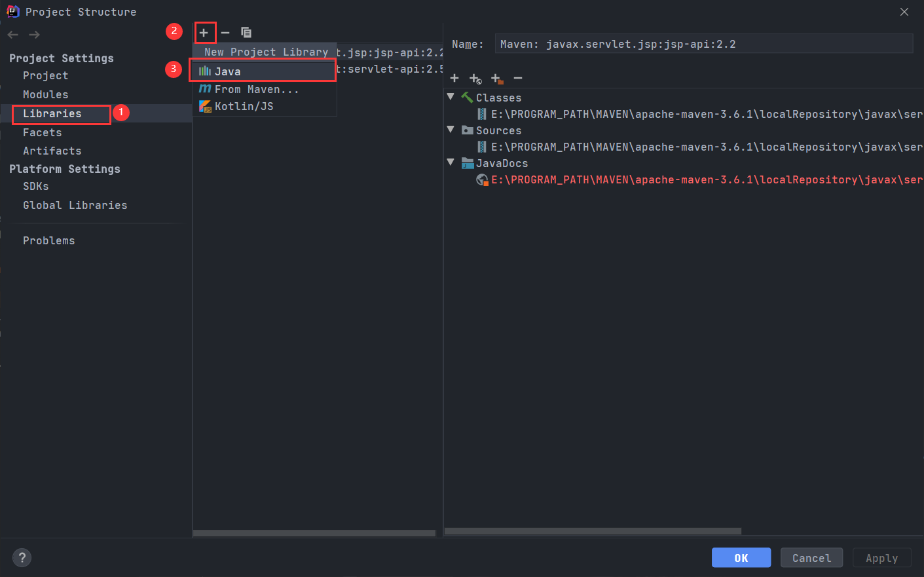
Task: Open Project settings page
Action: pos(45,76)
